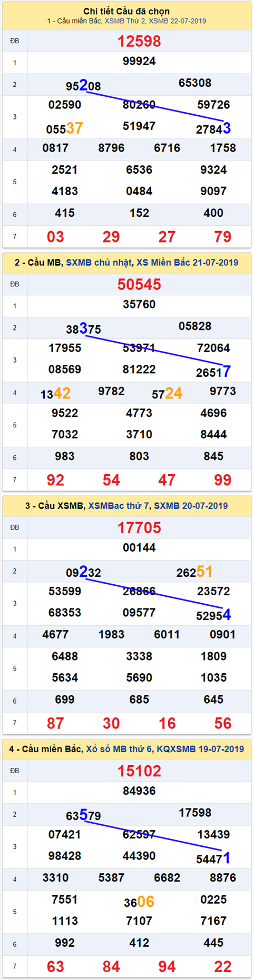
Task: Open the XSMBac thứ 7 link
Action: coord(120,505)
